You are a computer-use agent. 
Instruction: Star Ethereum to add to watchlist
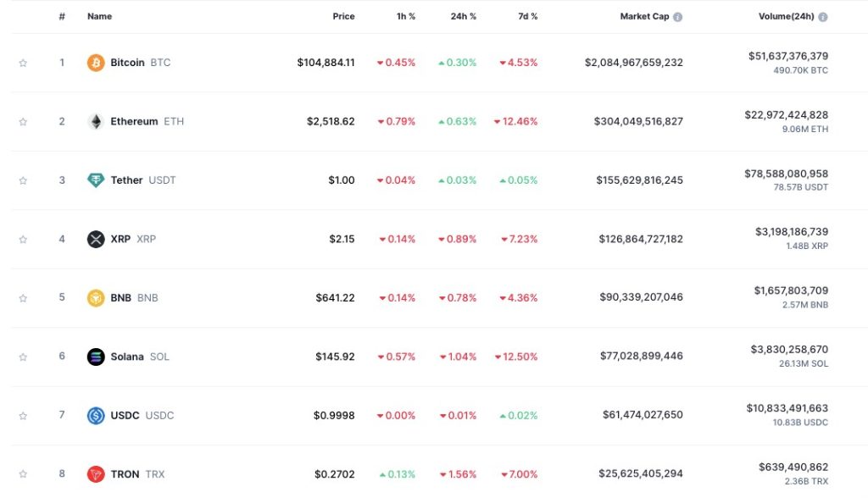(23, 122)
